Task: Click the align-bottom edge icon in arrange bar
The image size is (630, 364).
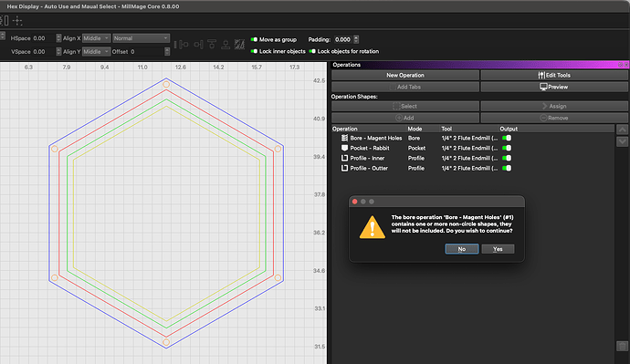Action: [x=226, y=45]
